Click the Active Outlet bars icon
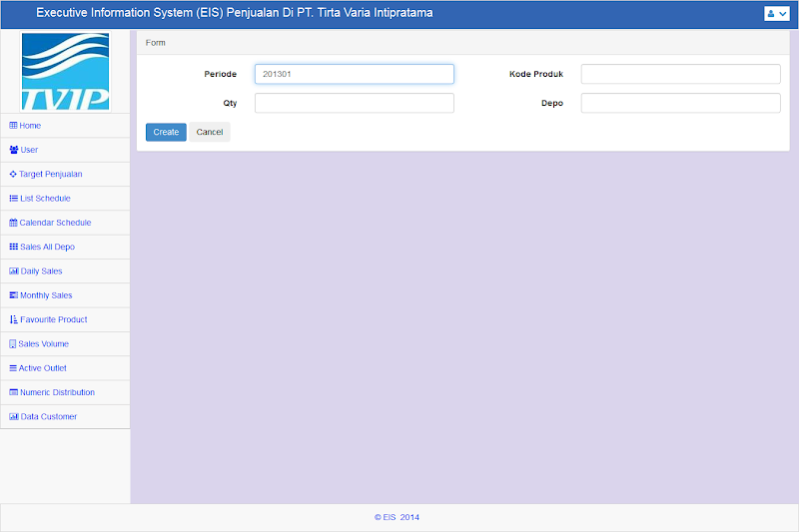The image size is (799, 532). pos(13,368)
